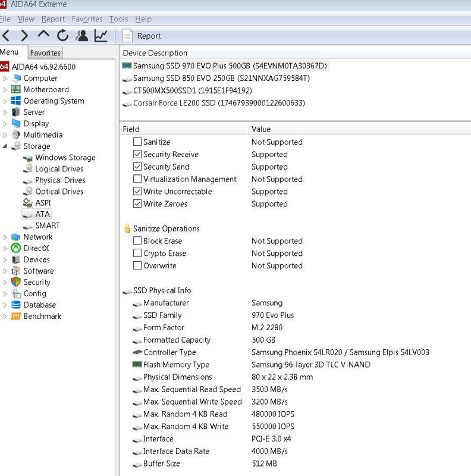This screenshot has height=476, width=471.
Task: Click the Devices tree icon
Action: pyautogui.click(x=16, y=259)
